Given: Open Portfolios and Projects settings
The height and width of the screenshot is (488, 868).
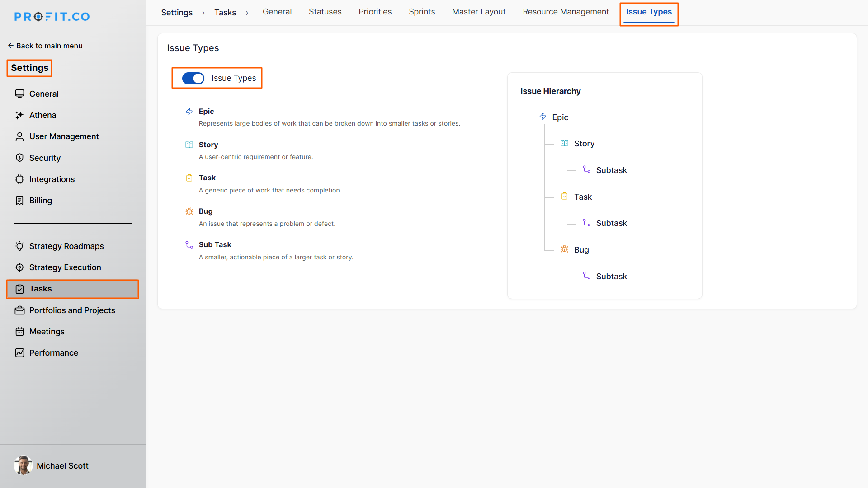Looking at the screenshot, I should (x=72, y=310).
